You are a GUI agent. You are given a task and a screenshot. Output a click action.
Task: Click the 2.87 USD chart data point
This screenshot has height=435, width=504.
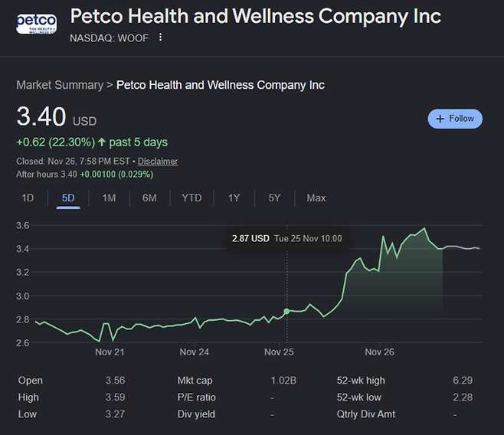pyautogui.click(x=286, y=311)
